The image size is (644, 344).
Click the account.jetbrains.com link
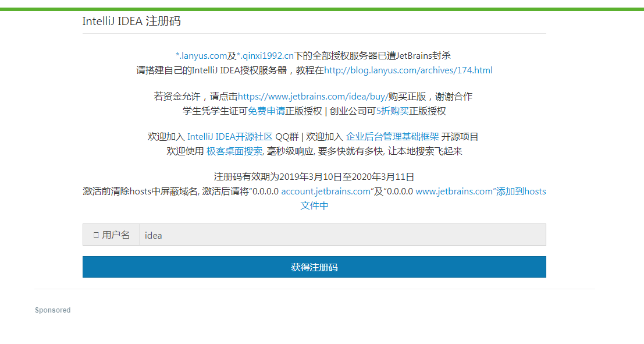326,191
